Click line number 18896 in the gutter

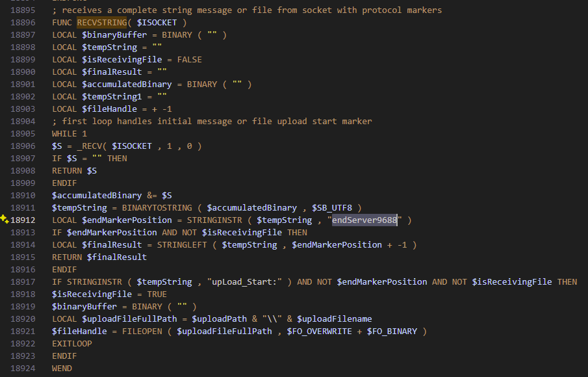click(x=23, y=23)
